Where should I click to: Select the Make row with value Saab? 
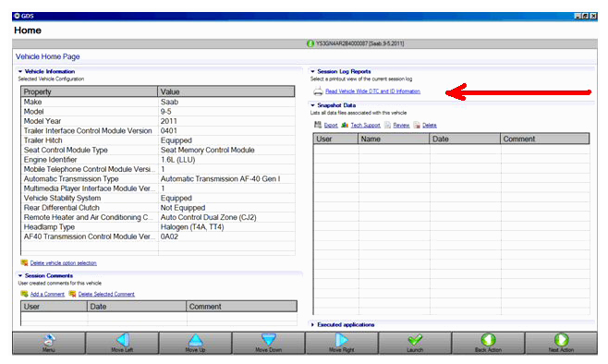158,102
